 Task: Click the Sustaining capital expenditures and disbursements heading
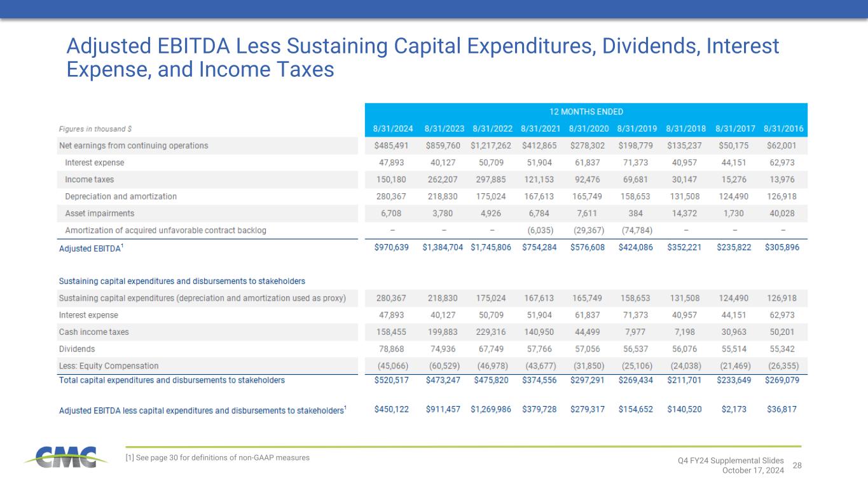pos(182,281)
